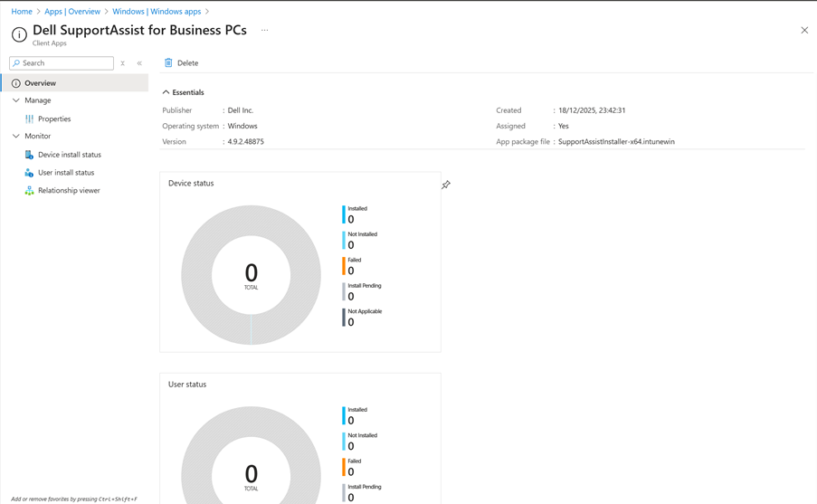Click the orange Failed swatch in Device status
The height and width of the screenshot is (504, 817).
[x=344, y=266]
